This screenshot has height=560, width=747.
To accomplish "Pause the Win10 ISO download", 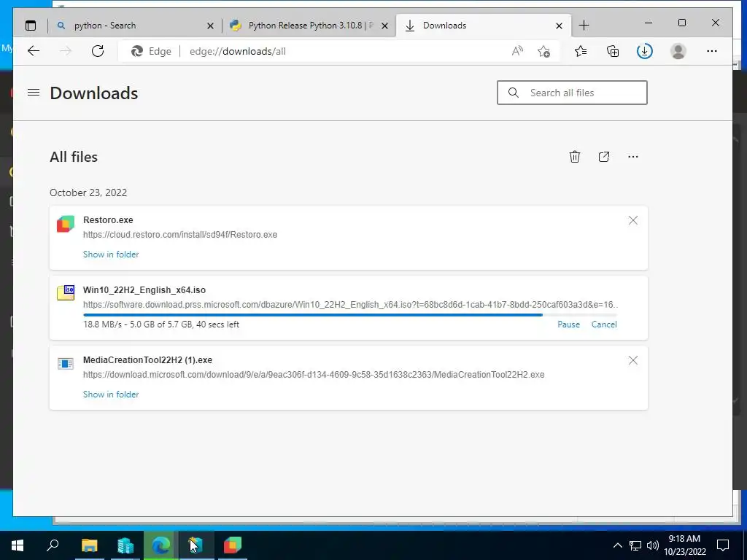I will (568, 324).
